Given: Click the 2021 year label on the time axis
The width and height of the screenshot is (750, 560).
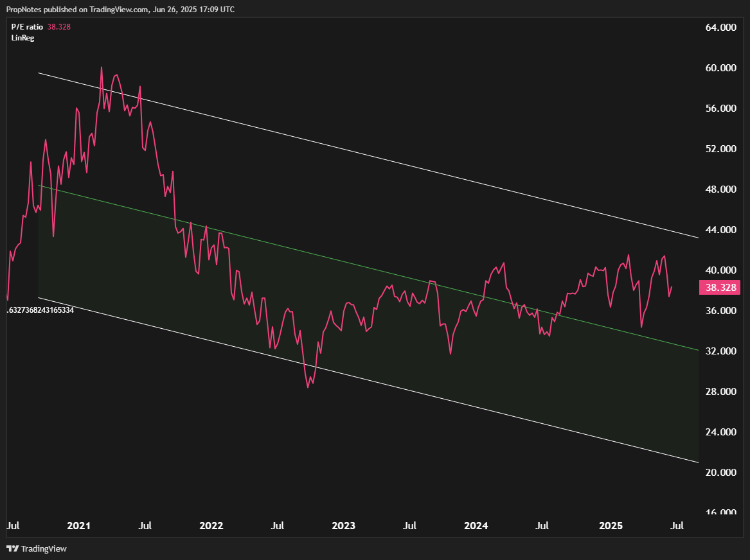Looking at the screenshot, I should 78,525.
